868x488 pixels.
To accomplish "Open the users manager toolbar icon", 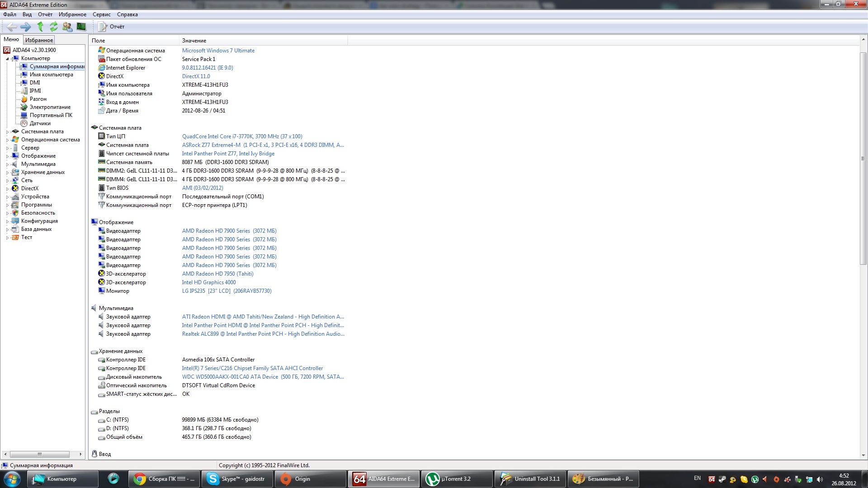I will pyautogui.click(x=67, y=27).
